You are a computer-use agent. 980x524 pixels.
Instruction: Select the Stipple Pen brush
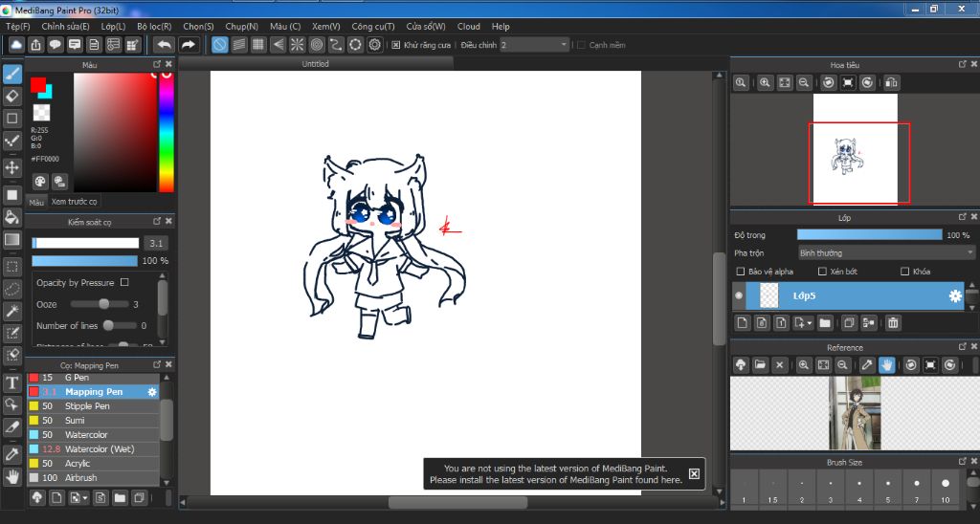point(93,406)
